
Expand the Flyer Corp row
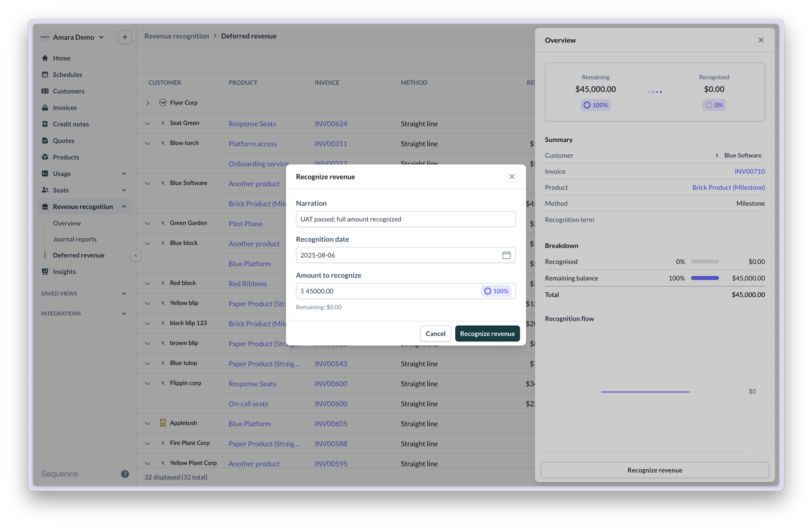point(147,103)
